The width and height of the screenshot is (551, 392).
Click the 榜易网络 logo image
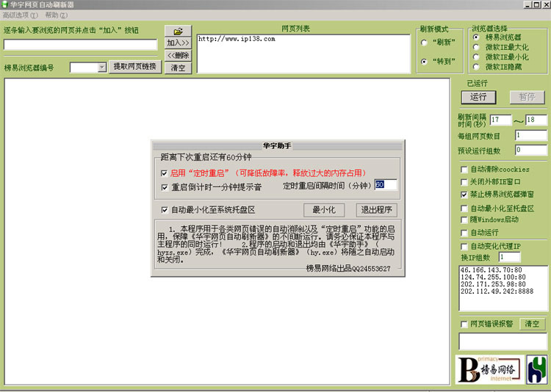[489, 369]
